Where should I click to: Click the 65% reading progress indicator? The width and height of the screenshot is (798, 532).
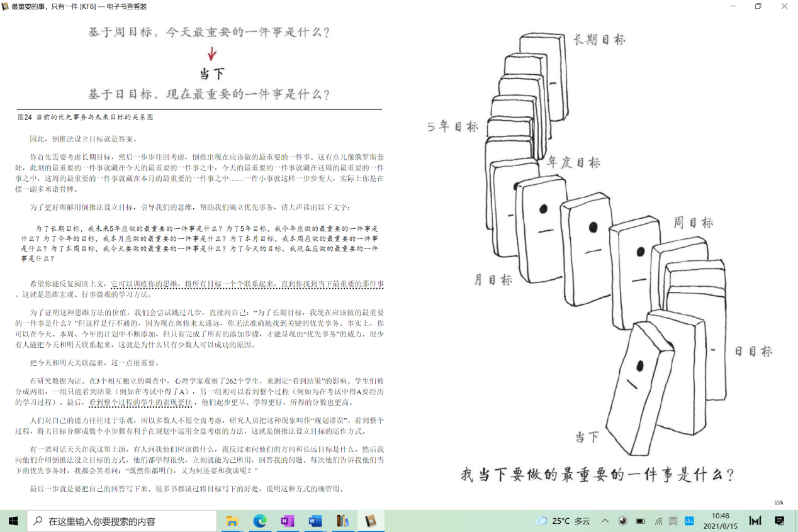click(x=778, y=502)
